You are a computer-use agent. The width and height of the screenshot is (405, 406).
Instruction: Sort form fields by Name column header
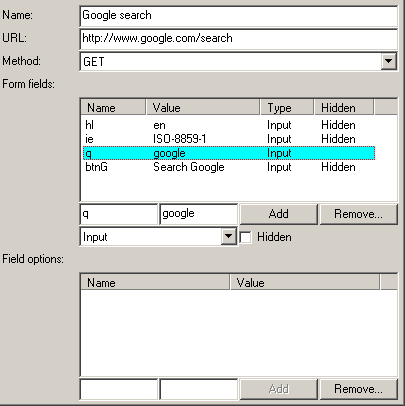tap(113, 108)
